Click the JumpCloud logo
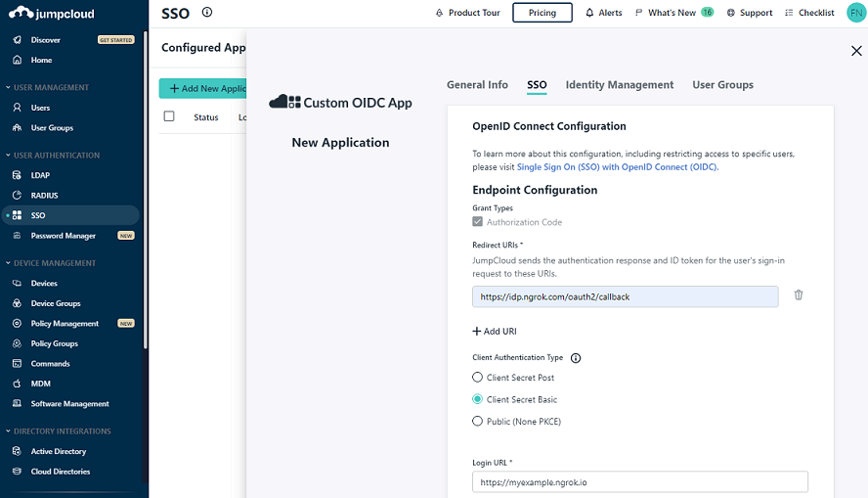The width and height of the screenshot is (868, 498). 52,14
